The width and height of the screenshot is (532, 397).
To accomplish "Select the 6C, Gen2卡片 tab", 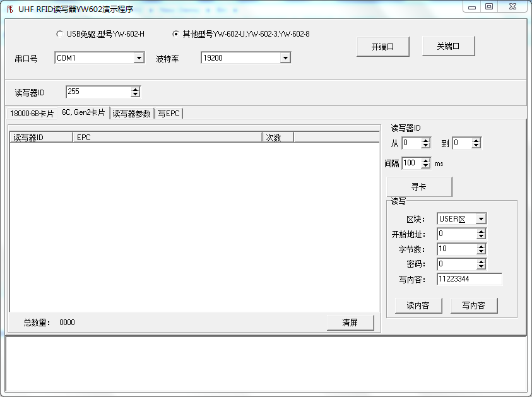I will [x=83, y=114].
